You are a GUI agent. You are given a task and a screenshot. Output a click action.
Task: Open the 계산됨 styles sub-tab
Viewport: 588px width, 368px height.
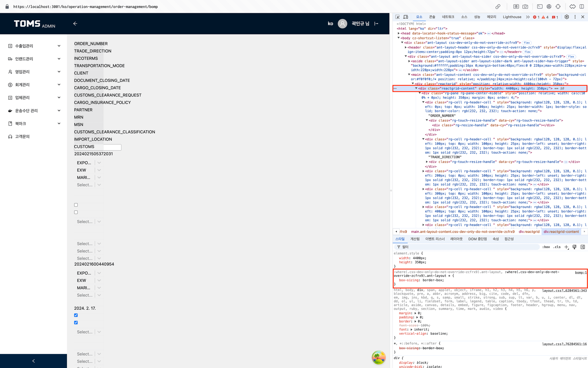[415, 239]
